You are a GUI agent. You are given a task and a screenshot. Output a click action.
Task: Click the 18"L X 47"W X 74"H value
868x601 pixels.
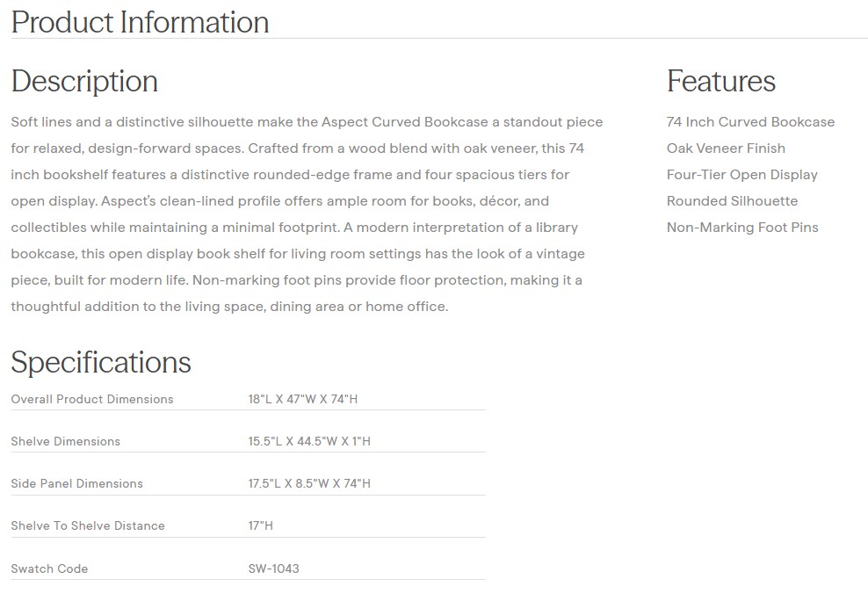[303, 399]
